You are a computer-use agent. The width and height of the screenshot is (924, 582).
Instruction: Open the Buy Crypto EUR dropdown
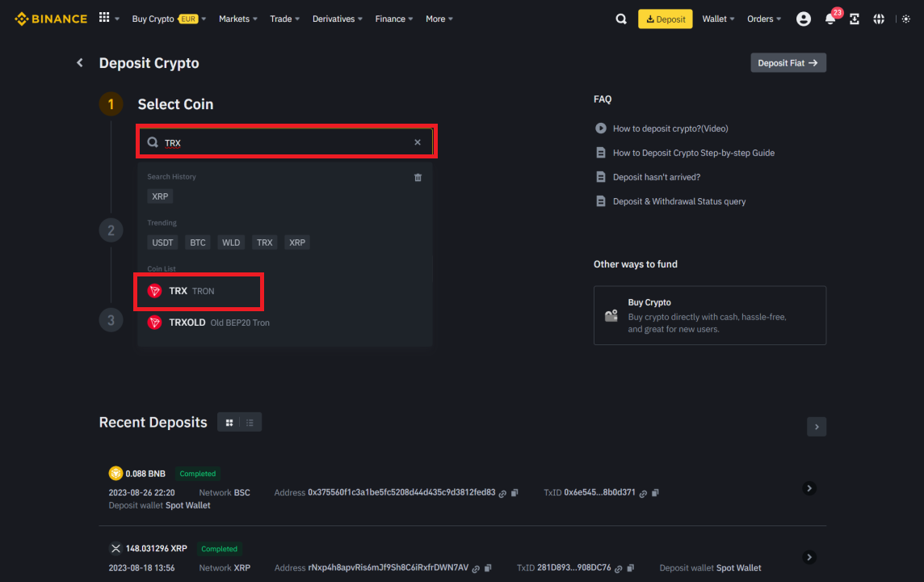tap(169, 19)
